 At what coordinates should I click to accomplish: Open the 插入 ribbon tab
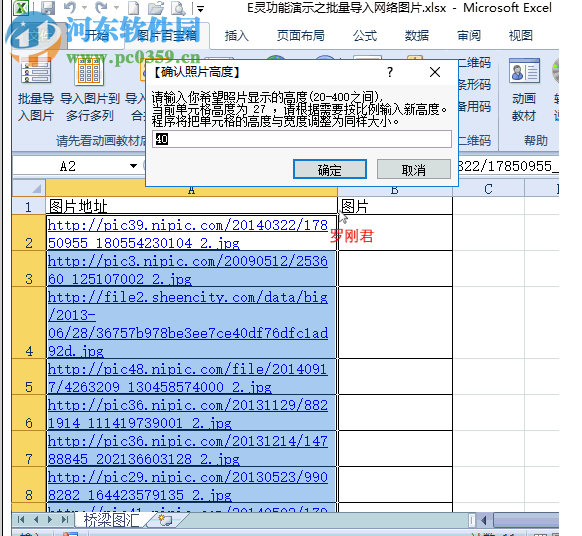[x=236, y=36]
